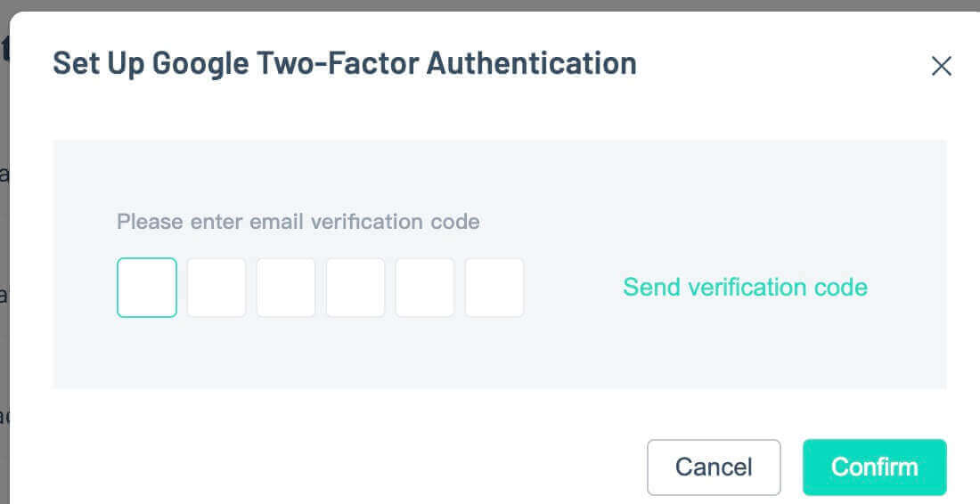Confirm the two-factor authentication setup
980x504 pixels.
pos(874,467)
